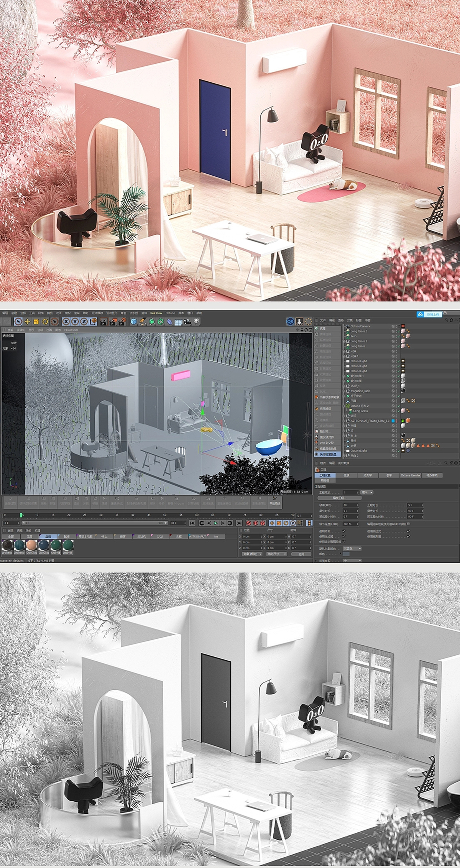Click the green timeline frame marker
Screen dimensions: 460x868
[x=21, y=515]
